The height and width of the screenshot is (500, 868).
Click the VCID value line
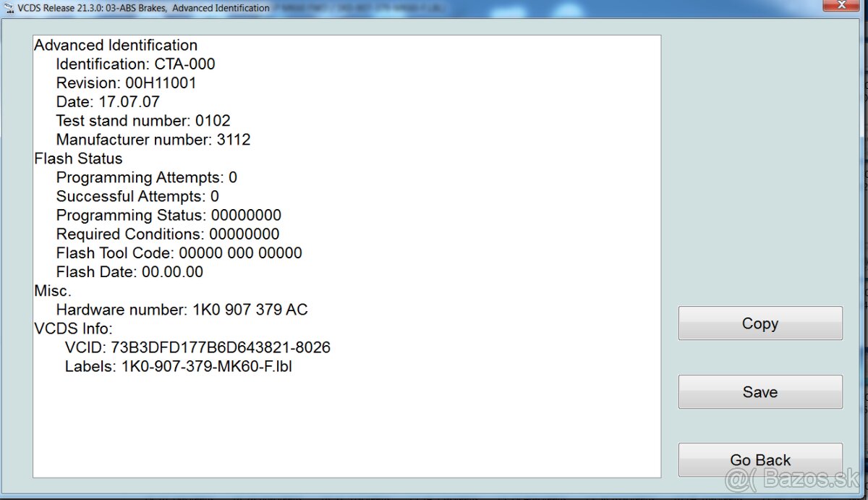click(197, 347)
